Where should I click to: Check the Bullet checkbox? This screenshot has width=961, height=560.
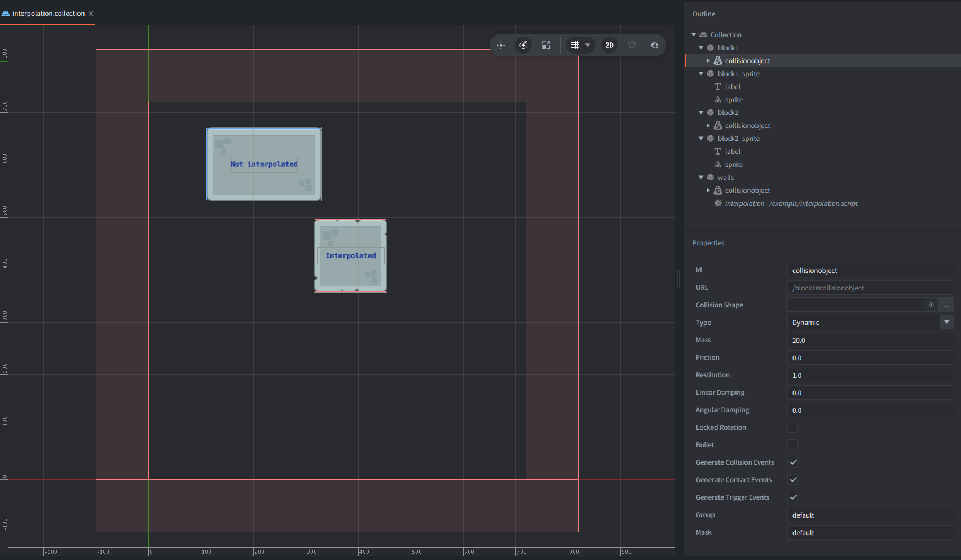[x=793, y=445]
